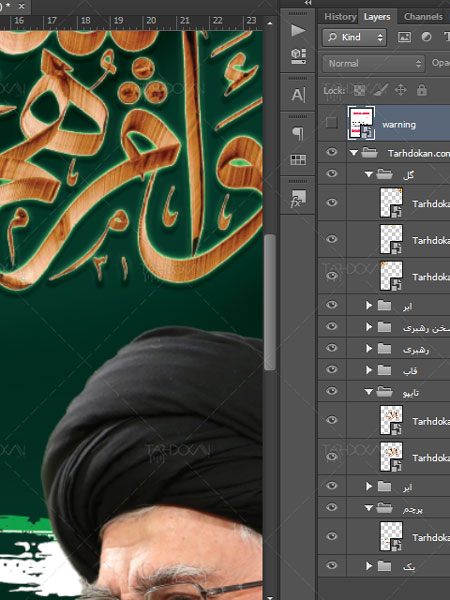Filter layers by pixel layers icon
Image resolution: width=450 pixels, height=600 pixels.
click(404, 37)
